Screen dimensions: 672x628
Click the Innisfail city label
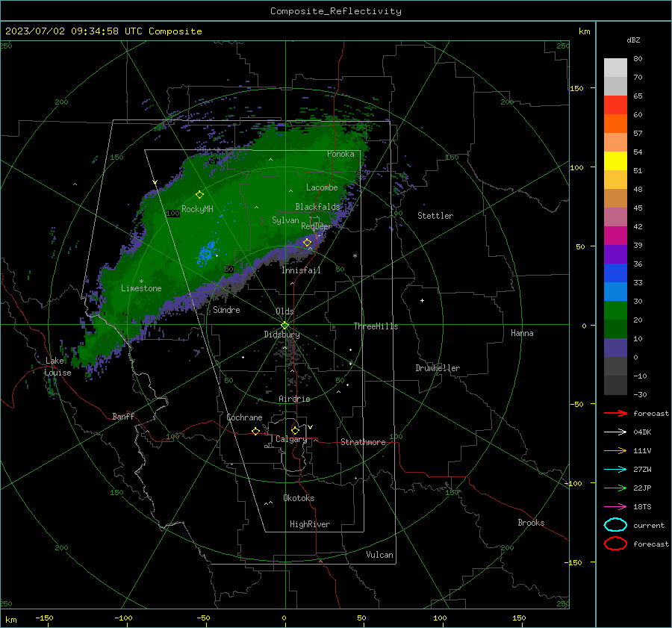[301, 270]
